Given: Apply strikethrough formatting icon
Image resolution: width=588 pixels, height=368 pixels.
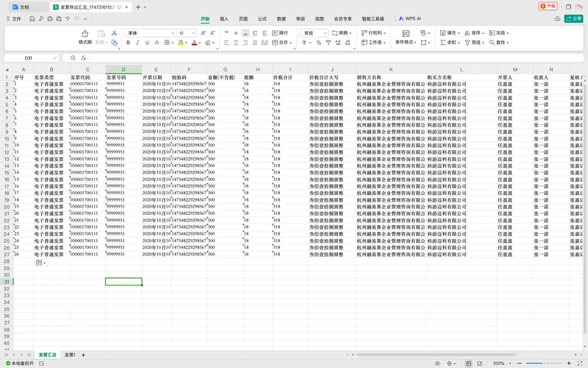Looking at the screenshot, I should [157, 43].
